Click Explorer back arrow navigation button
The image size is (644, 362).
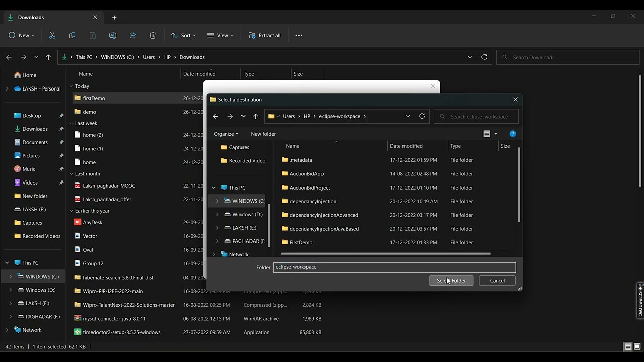[9, 57]
